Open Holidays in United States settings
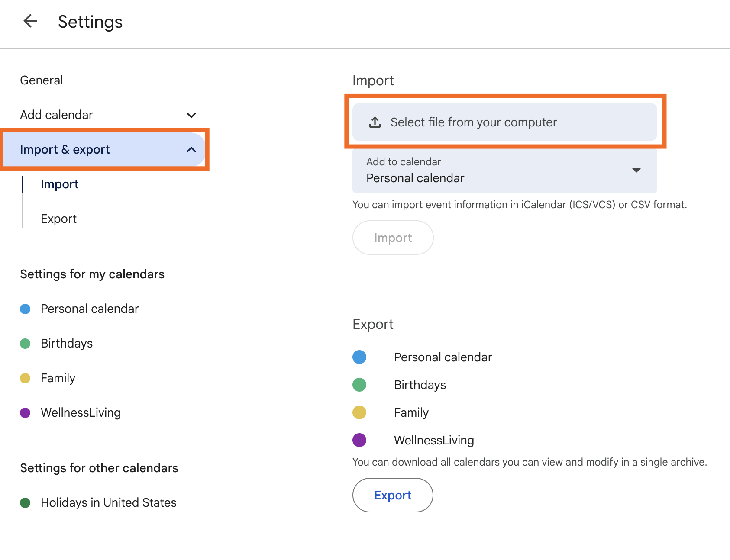The image size is (730, 560). coord(108,502)
